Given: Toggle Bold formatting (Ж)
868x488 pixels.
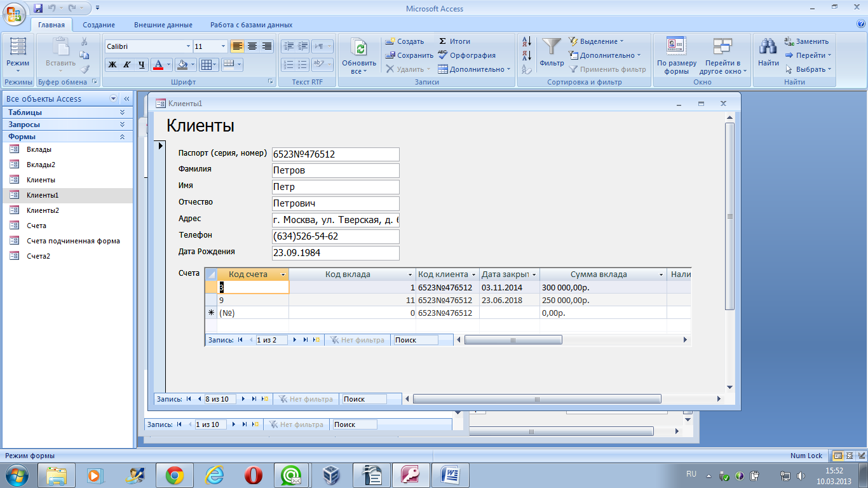Looking at the screenshot, I should pyautogui.click(x=112, y=64).
